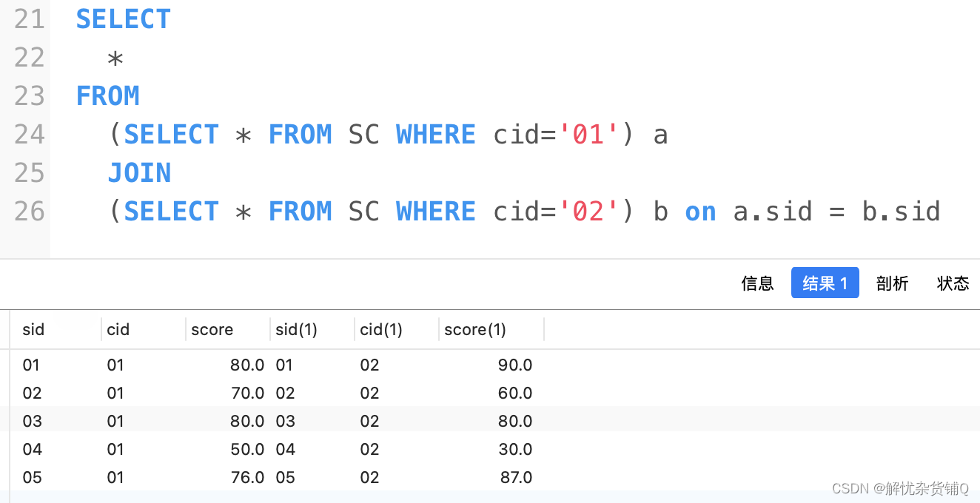The width and height of the screenshot is (980, 503).
Task: Select the cid(1) column header
Action: pyautogui.click(x=381, y=330)
